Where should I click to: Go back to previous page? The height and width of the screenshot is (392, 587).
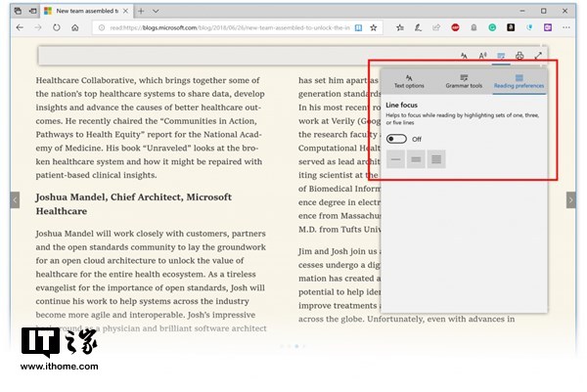tap(20, 27)
